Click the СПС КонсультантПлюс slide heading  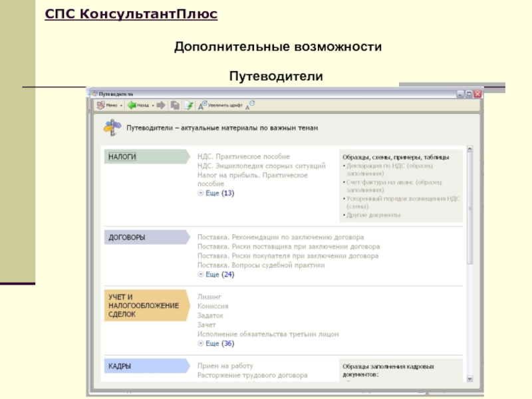click(x=131, y=14)
